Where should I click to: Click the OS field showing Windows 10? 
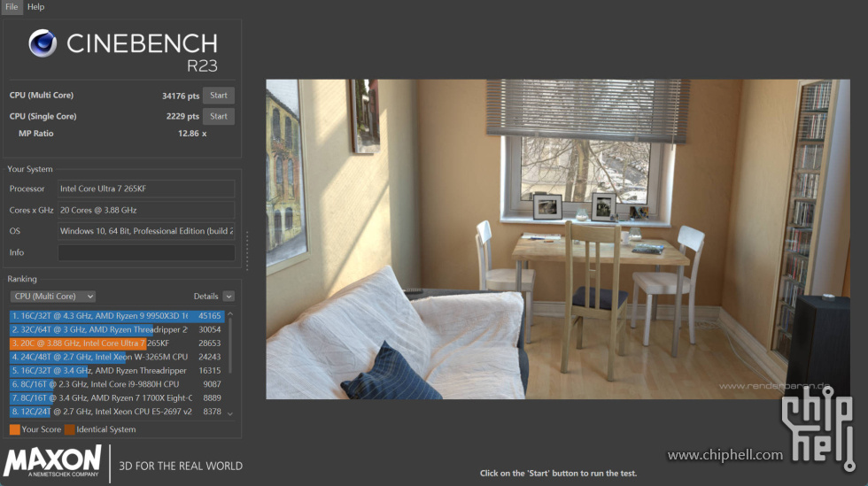coord(146,231)
